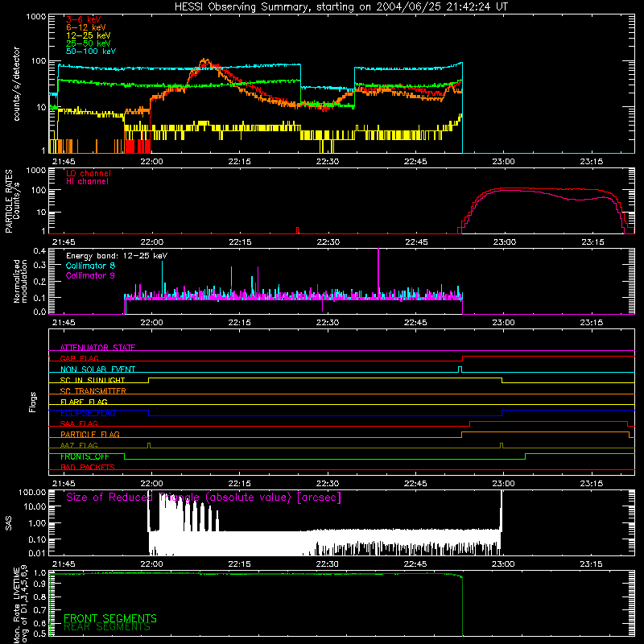
Task: Click the 23:00 tick label under the counts plot
Action: click(503, 162)
